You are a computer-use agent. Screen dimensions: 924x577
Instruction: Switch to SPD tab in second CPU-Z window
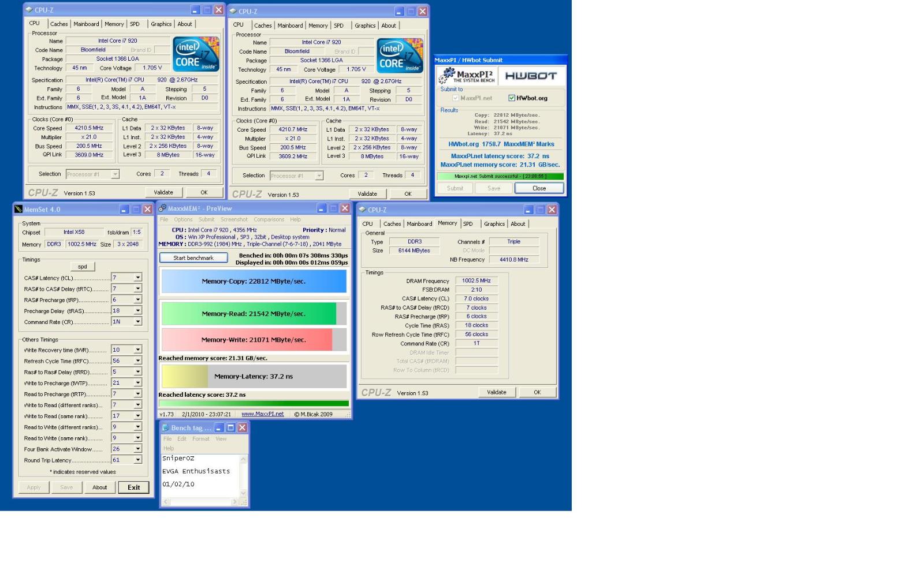(339, 25)
